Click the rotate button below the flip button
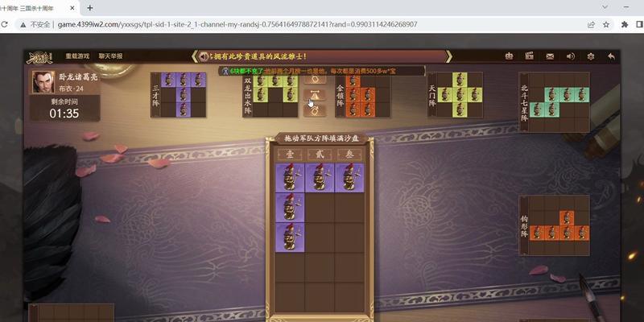 (x=315, y=110)
